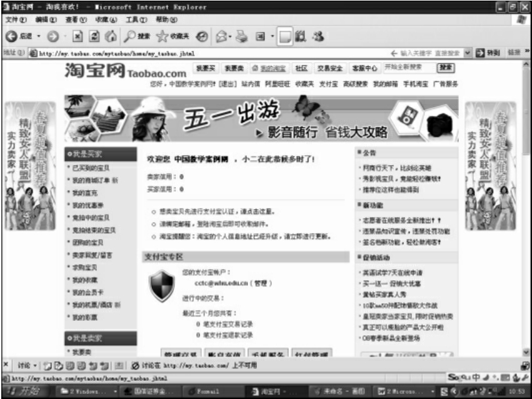Click the 交易安全 navigation tab
This screenshot has width=532, height=399.
[x=330, y=69]
